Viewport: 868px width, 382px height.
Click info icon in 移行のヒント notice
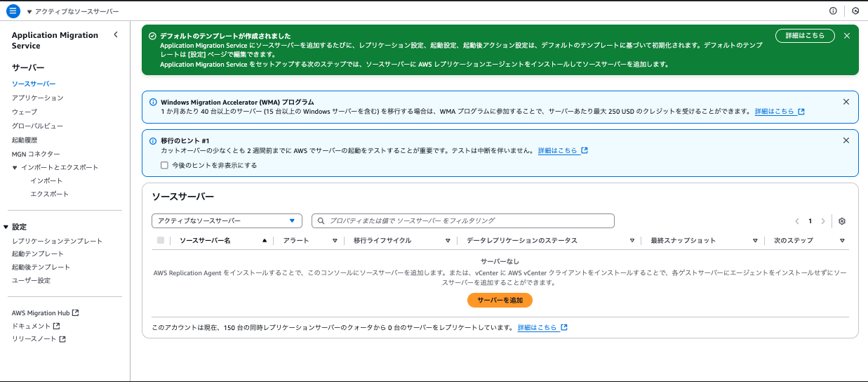coord(153,141)
